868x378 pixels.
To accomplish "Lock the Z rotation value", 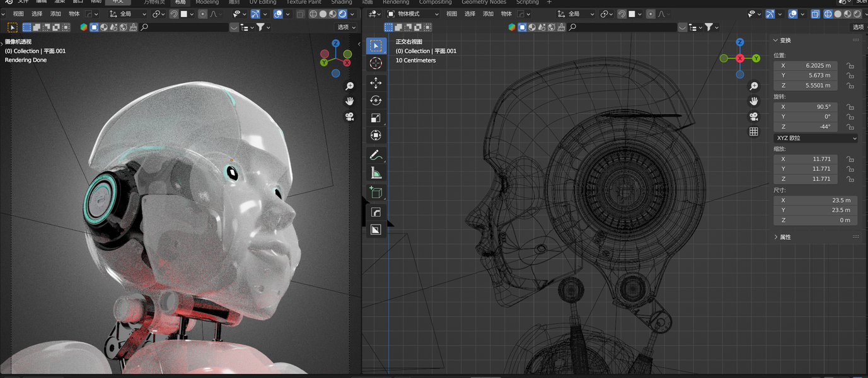I will pyautogui.click(x=850, y=127).
